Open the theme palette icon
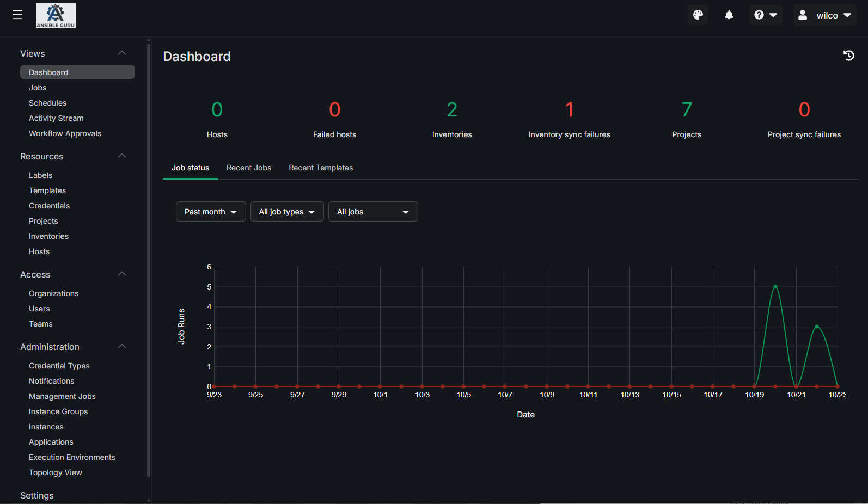Image resolution: width=868 pixels, height=504 pixels. click(698, 15)
